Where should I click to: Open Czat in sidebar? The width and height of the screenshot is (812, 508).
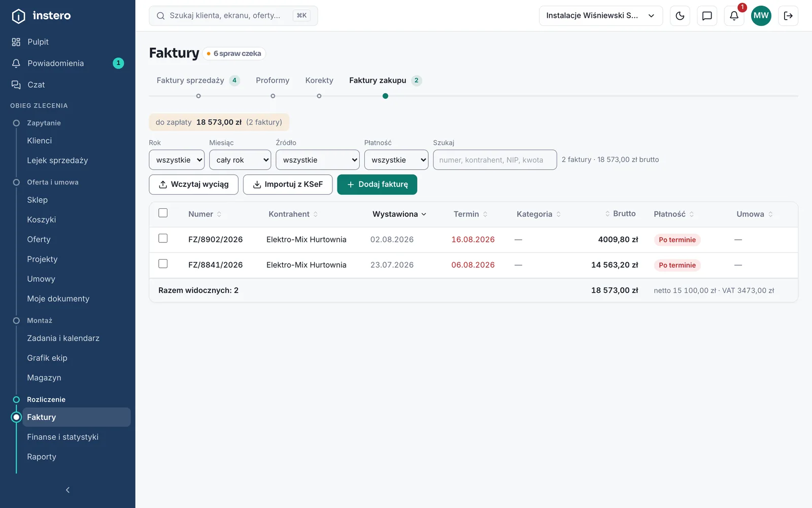pyautogui.click(x=67, y=84)
